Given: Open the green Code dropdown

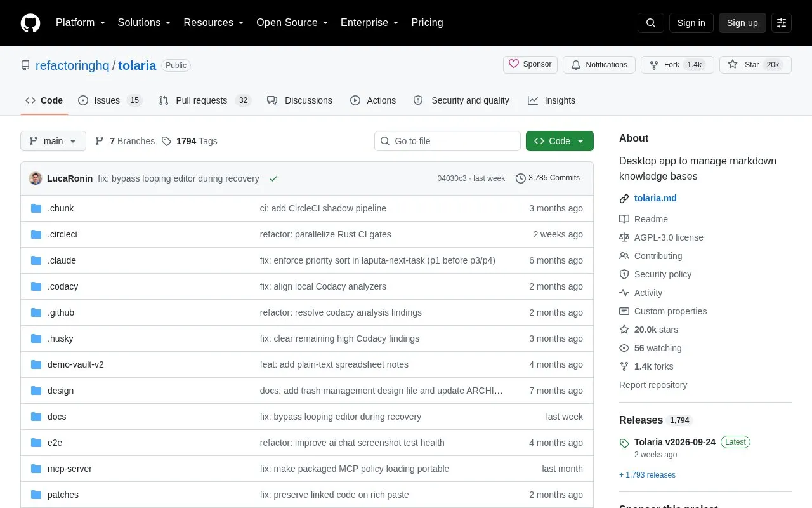Looking at the screenshot, I should pyautogui.click(x=560, y=141).
